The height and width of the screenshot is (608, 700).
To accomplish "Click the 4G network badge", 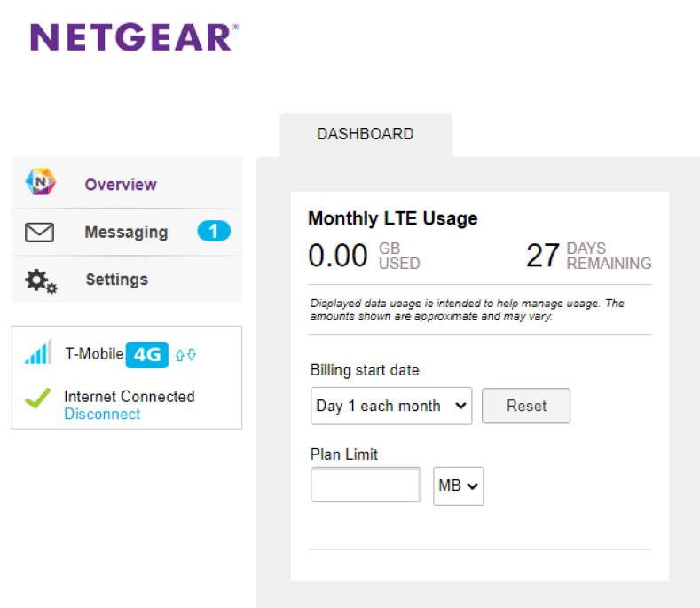I will [146, 355].
